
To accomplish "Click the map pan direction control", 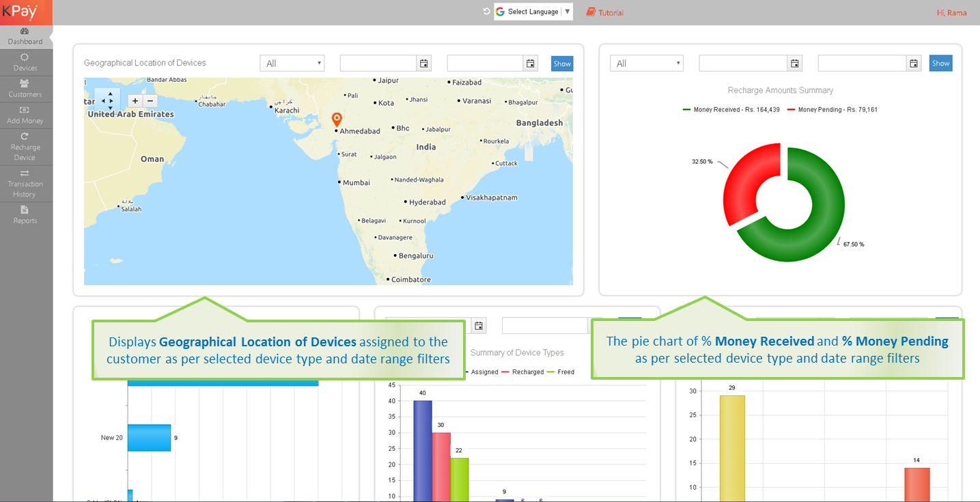I will [x=107, y=100].
